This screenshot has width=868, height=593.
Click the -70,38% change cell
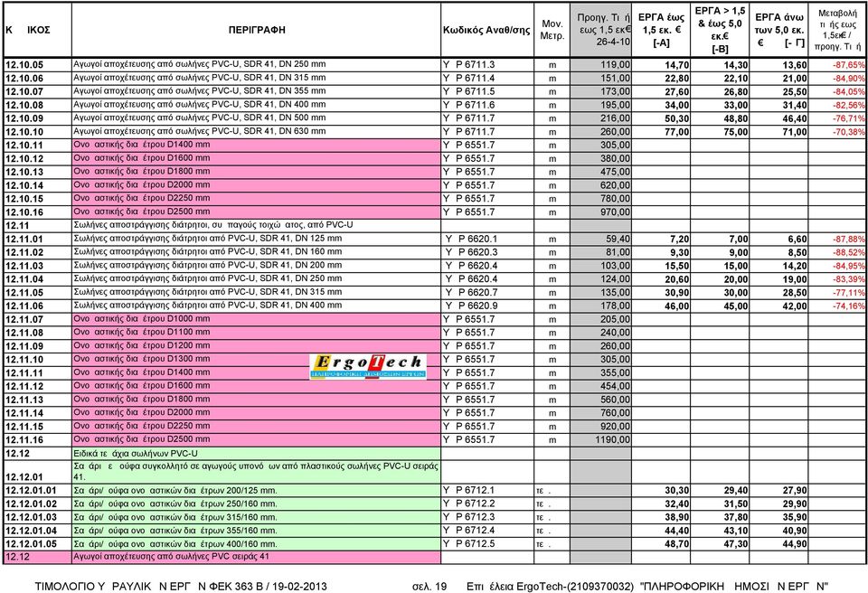pos(849,132)
